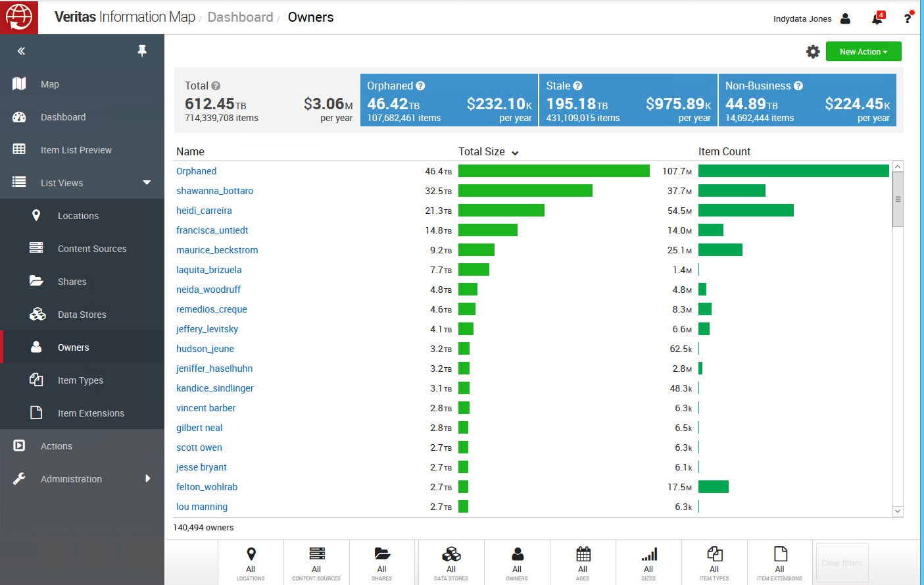Image resolution: width=924 pixels, height=585 pixels.
Task: Open notifications bell with 4 alerts
Action: click(x=877, y=18)
